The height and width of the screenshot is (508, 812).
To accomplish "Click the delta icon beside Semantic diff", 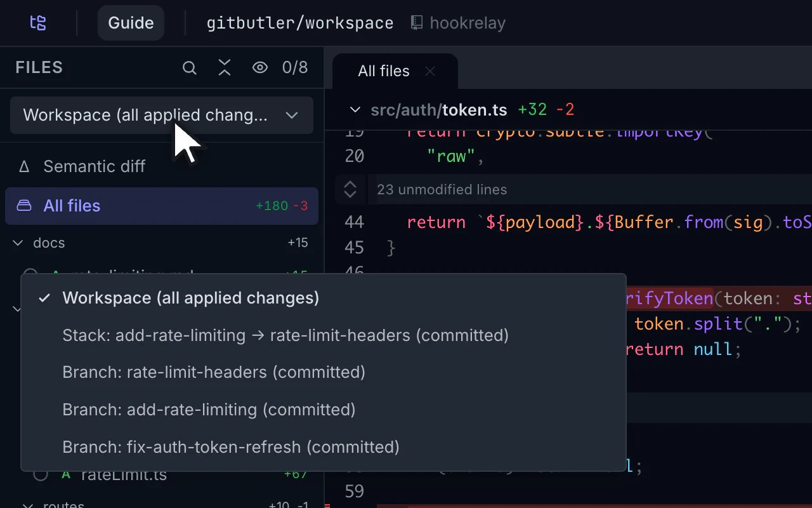I will 24,166.
